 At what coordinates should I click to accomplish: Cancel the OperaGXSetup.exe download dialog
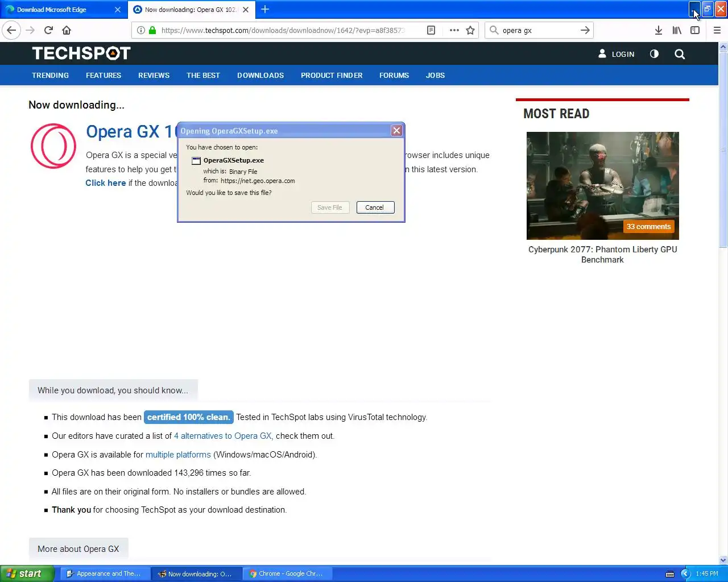[375, 207]
